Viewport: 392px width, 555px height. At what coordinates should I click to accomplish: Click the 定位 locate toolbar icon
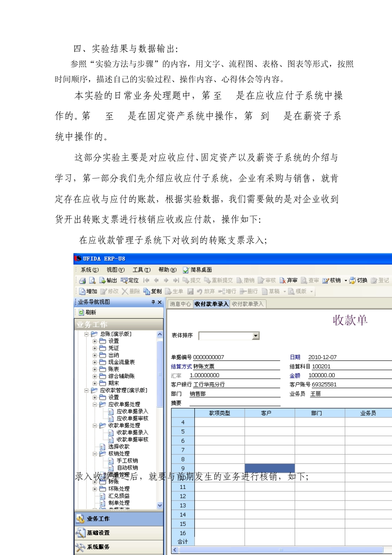[x=130, y=280]
